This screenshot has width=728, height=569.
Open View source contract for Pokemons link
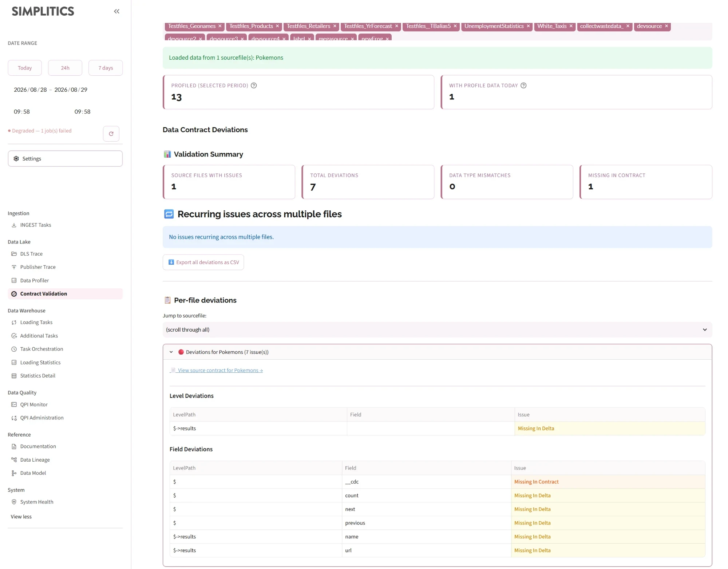pyautogui.click(x=216, y=370)
